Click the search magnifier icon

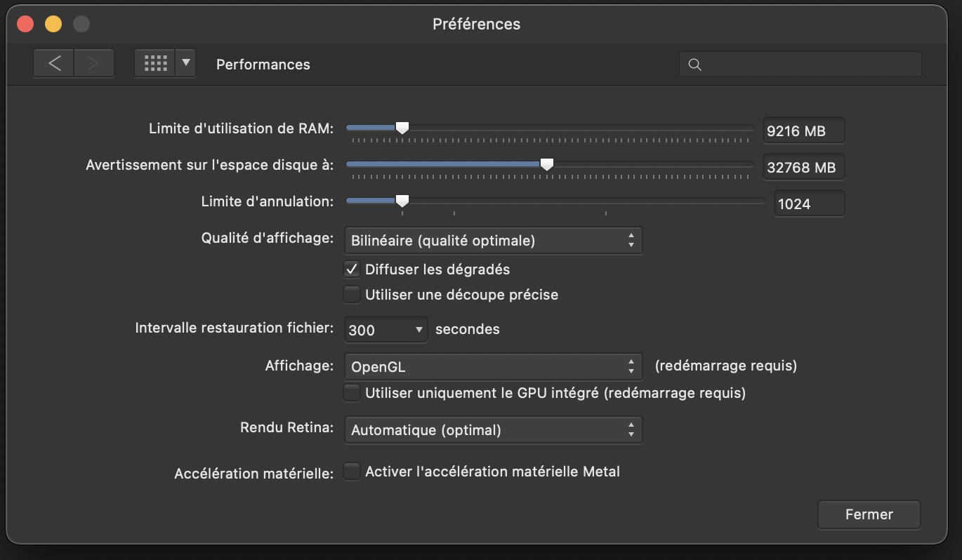click(x=695, y=65)
